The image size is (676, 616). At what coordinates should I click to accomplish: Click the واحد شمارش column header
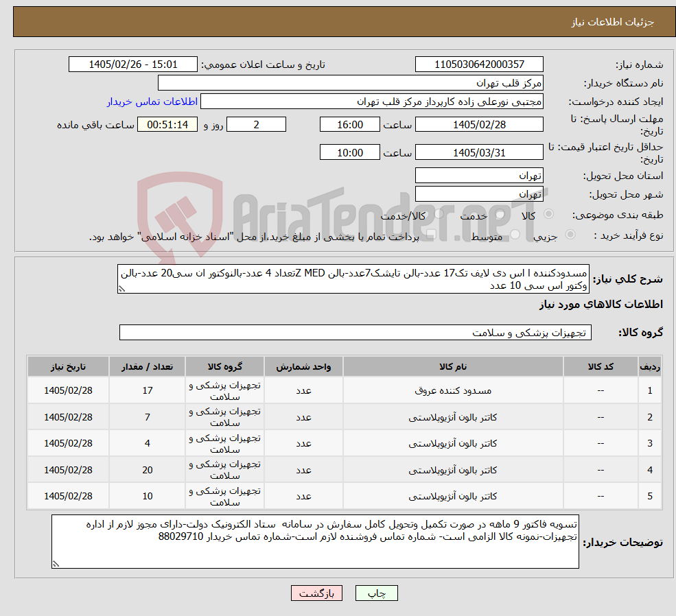(303, 366)
